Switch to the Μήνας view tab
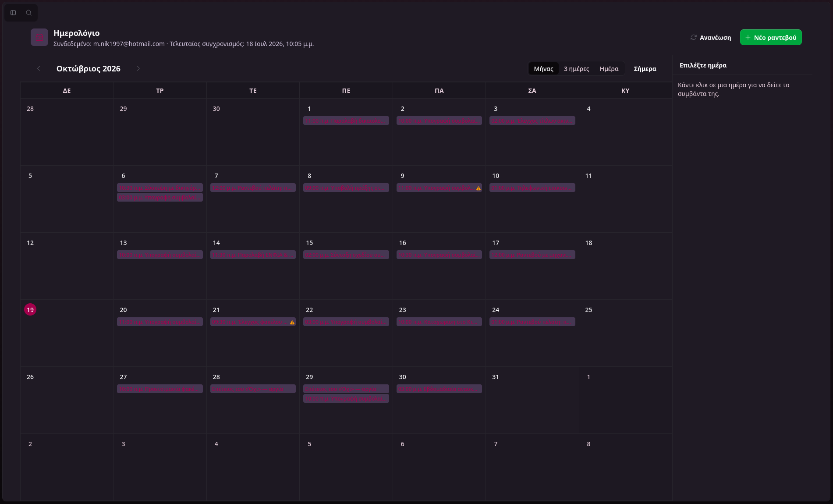 543,68
